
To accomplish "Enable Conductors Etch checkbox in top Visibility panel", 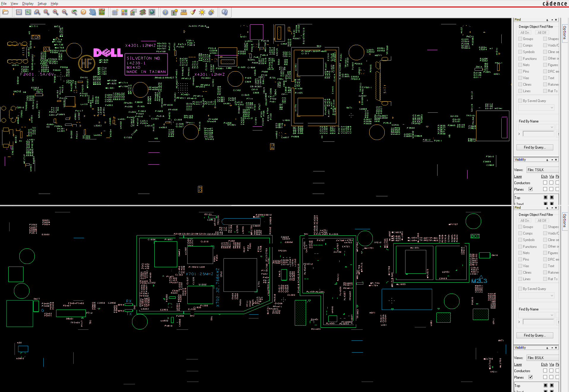I will 545,183.
